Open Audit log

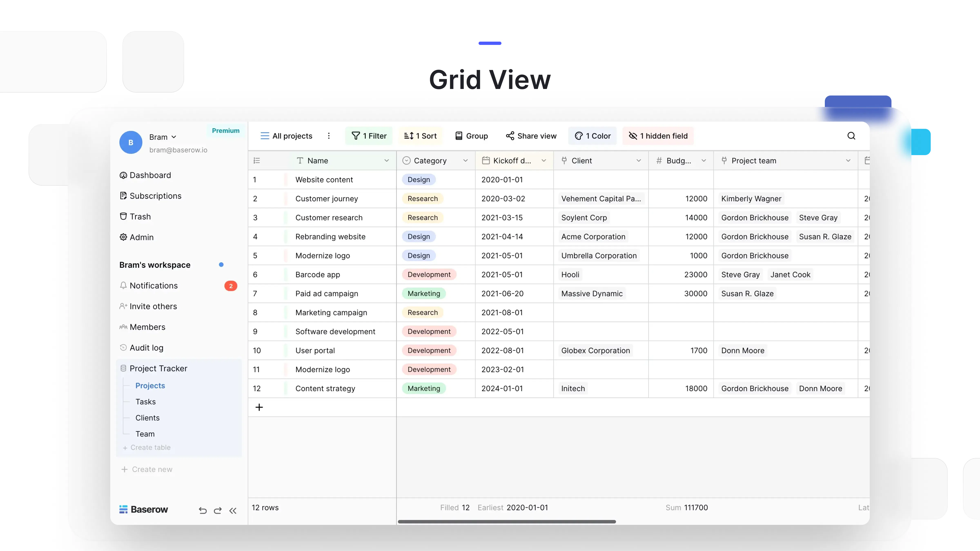click(x=141, y=348)
